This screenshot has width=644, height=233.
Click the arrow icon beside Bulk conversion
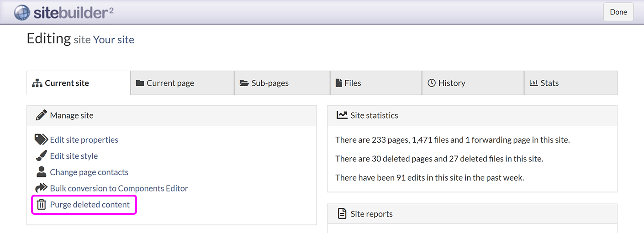41,188
